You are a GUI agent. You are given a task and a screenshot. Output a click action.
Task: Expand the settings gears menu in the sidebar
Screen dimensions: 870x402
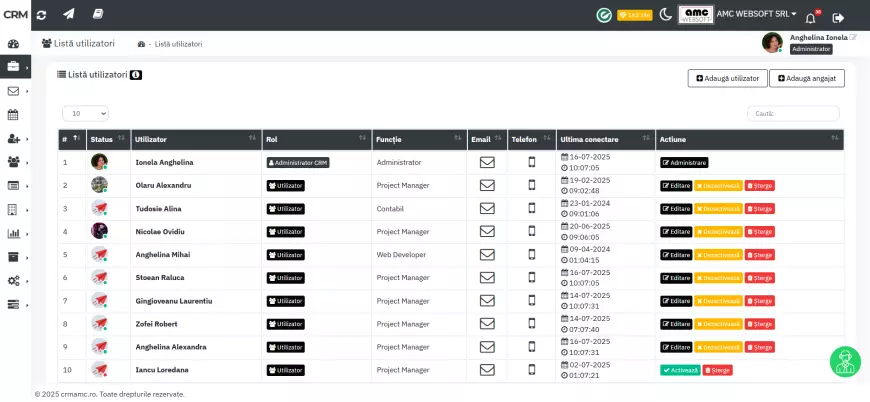pyautogui.click(x=14, y=280)
